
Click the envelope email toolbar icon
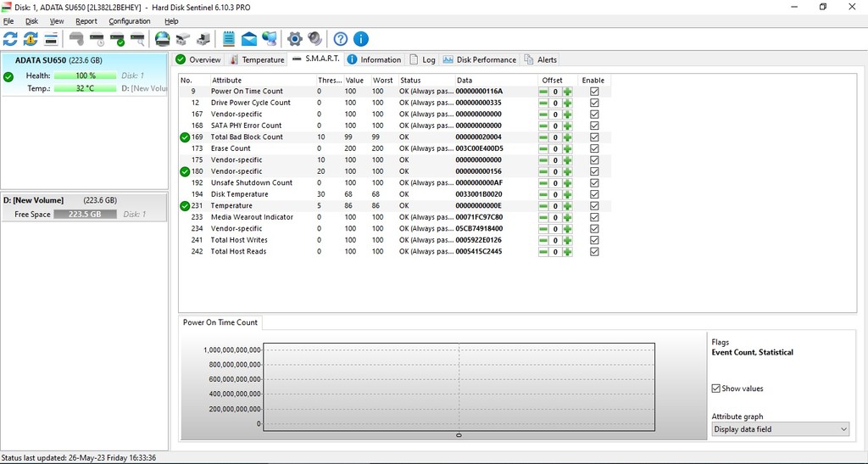click(x=249, y=39)
